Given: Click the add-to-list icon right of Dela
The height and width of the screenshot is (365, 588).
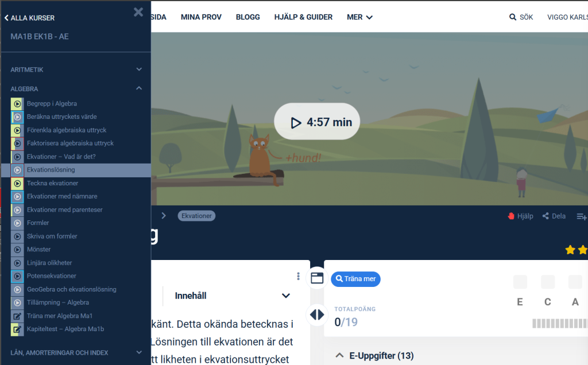Looking at the screenshot, I should [581, 216].
